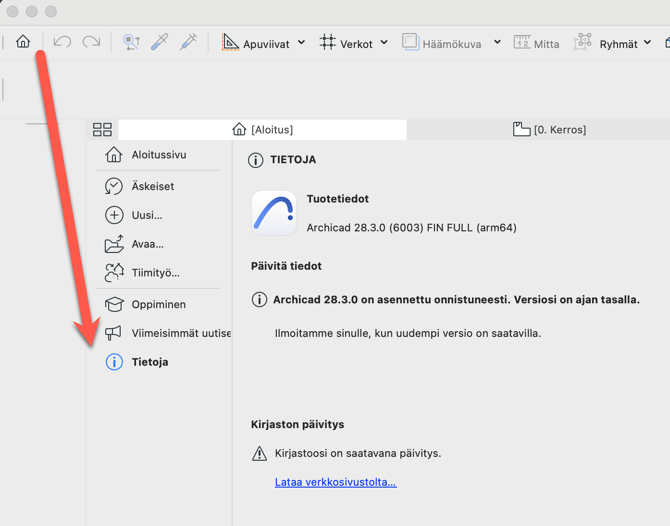670x526 pixels.
Task: Click the Mitta measure tool
Action: pos(536,43)
